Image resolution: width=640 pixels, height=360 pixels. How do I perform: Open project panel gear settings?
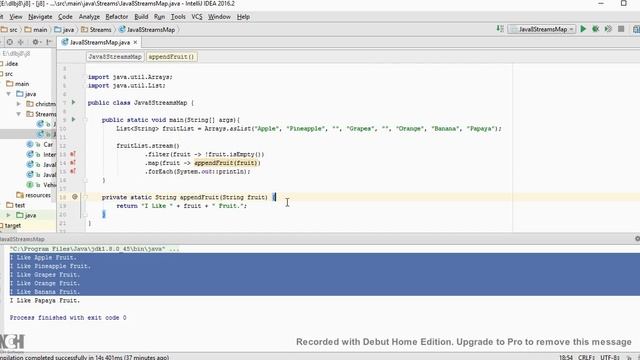click(x=36, y=42)
